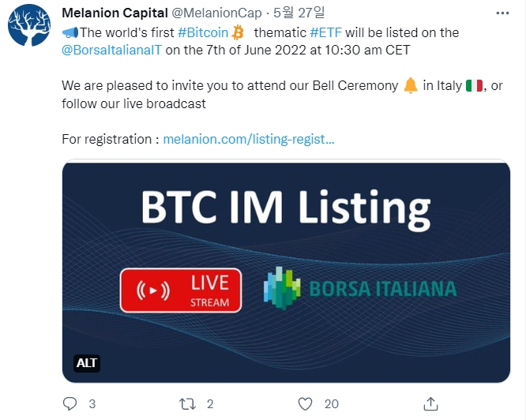The height and width of the screenshot is (420, 526).
Task: Click the BTC IM Listing headline in image
Action: [285, 208]
